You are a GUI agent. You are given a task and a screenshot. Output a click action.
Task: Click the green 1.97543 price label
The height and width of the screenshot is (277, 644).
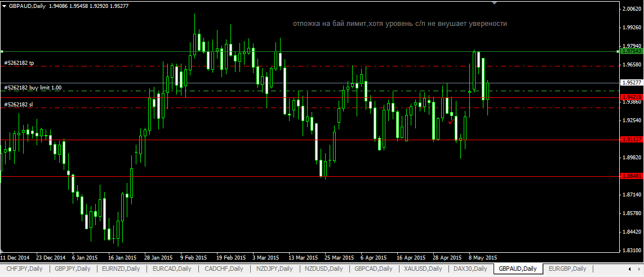click(x=632, y=51)
